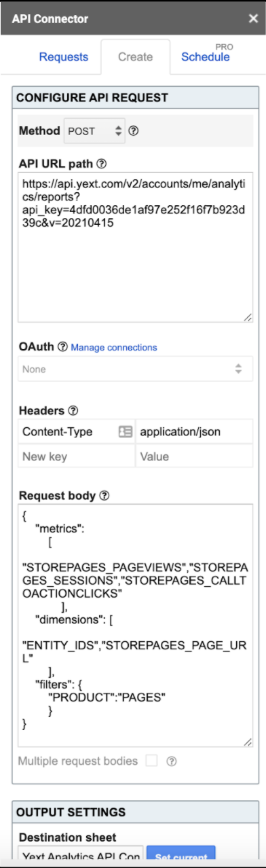
Task: Click the help icon beside Method
Action: tap(134, 131)
